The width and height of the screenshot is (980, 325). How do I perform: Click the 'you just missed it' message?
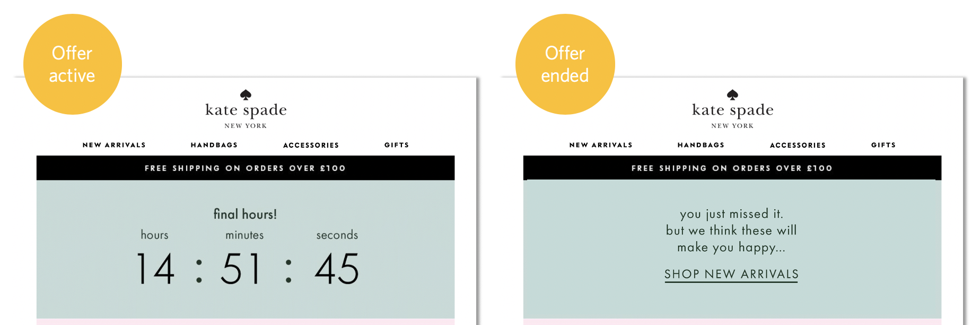pos(731,214)
